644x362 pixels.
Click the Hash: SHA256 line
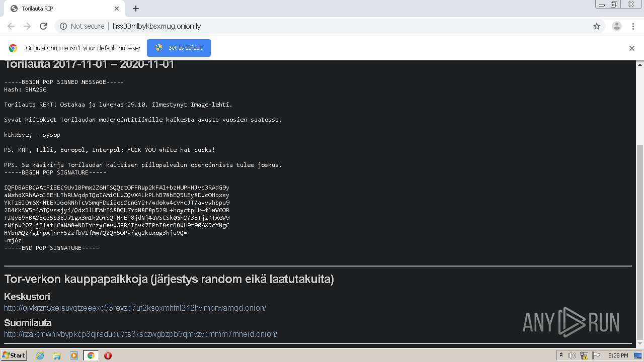pos(25,89)
